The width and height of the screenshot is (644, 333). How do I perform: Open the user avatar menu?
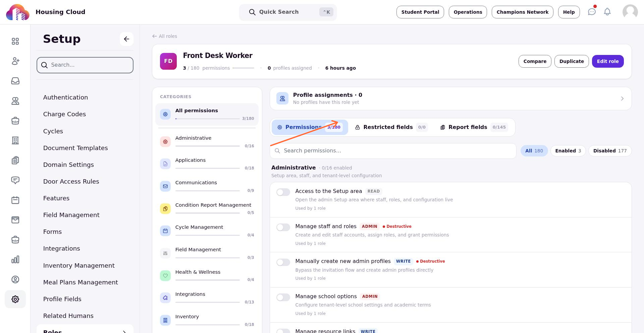(630, 12)
